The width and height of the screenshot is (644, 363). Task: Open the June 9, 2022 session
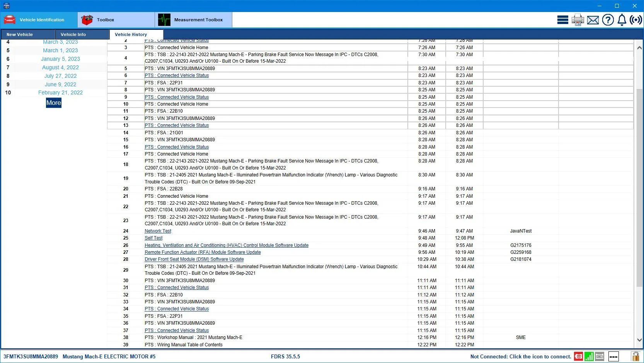pos(60,84)
